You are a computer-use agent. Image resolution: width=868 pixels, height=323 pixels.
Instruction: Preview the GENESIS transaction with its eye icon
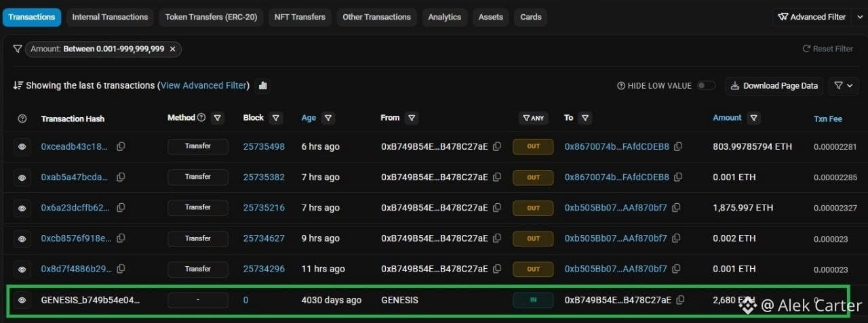pyautogui.click(x=22, y=300)
